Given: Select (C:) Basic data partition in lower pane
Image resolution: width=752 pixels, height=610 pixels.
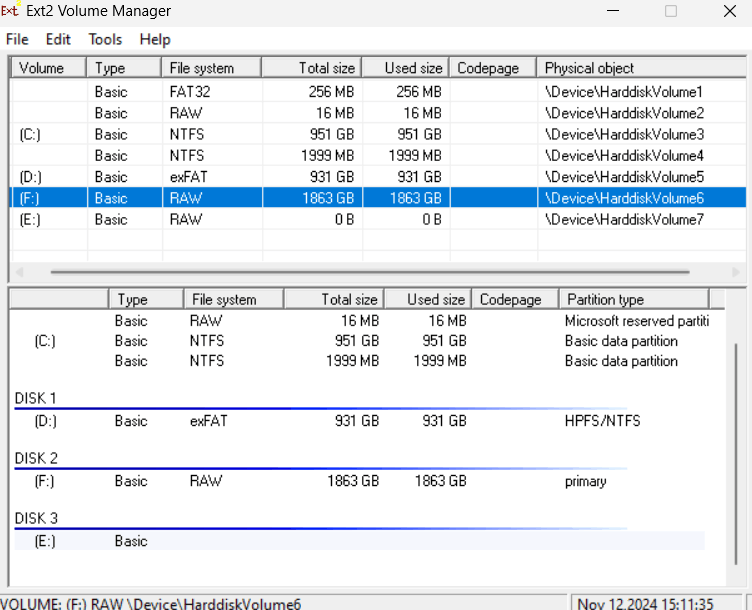Looking at the screenshot, I should tap(360, 341).
